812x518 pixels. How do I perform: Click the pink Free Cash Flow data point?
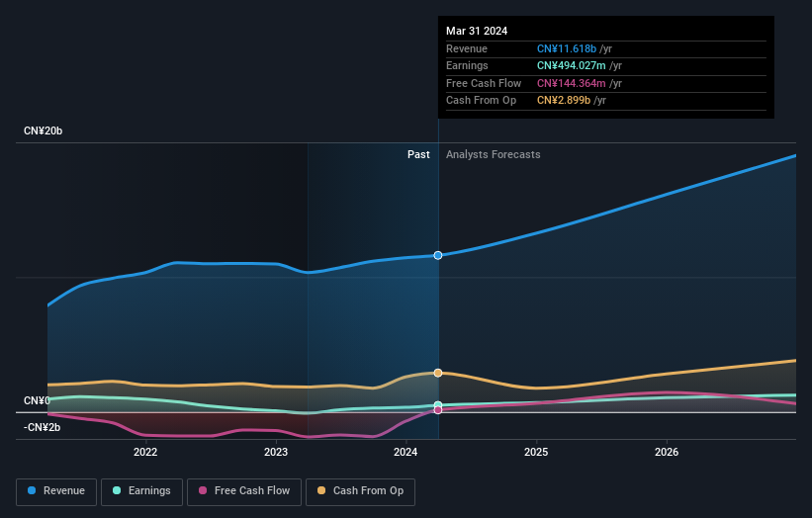(438, 410)
